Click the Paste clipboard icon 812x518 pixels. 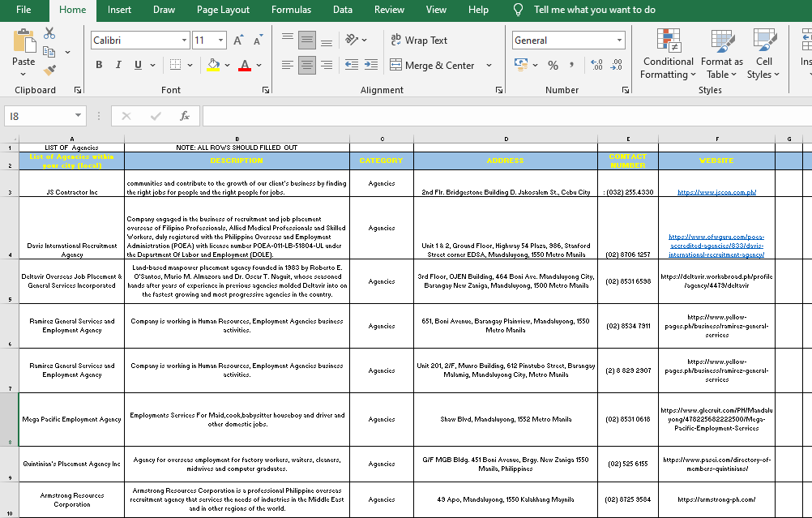24,41
